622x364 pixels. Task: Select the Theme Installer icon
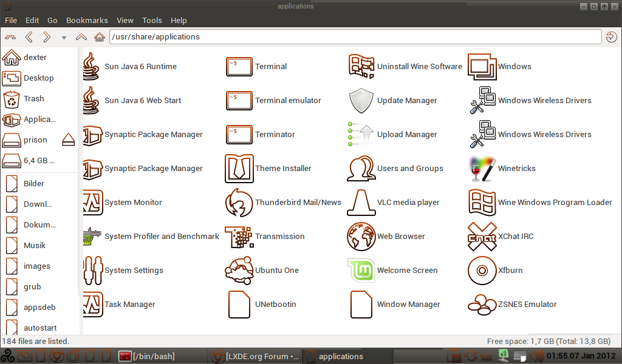pos(239,168)
